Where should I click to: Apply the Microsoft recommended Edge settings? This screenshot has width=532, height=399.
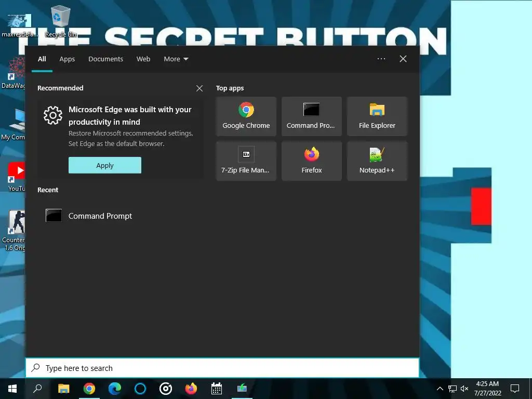click(x=105, y=165)
